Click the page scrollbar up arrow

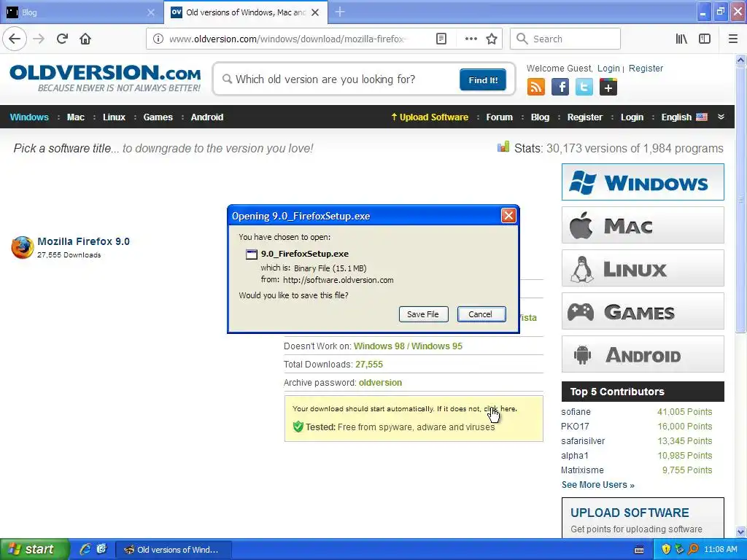[x=741, y=60]
